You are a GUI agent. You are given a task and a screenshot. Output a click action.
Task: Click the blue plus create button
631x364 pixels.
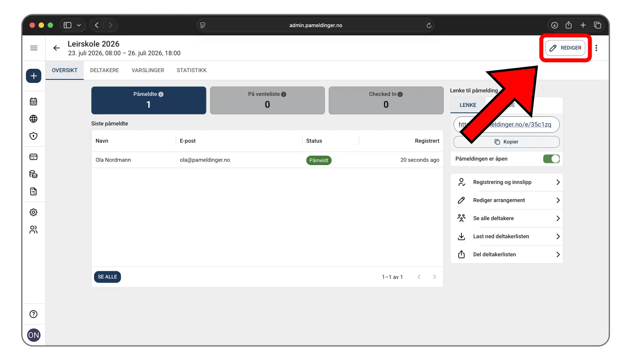point(34,76)
